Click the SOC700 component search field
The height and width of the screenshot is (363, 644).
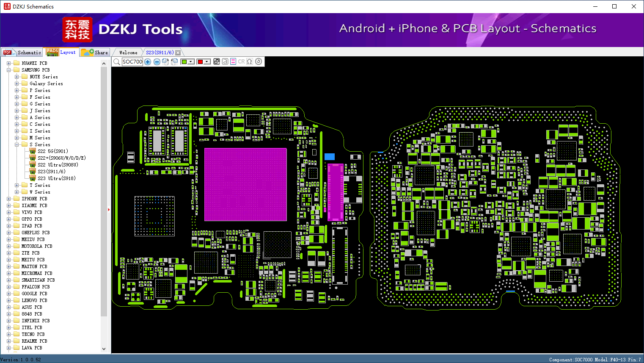coord(132,62)
